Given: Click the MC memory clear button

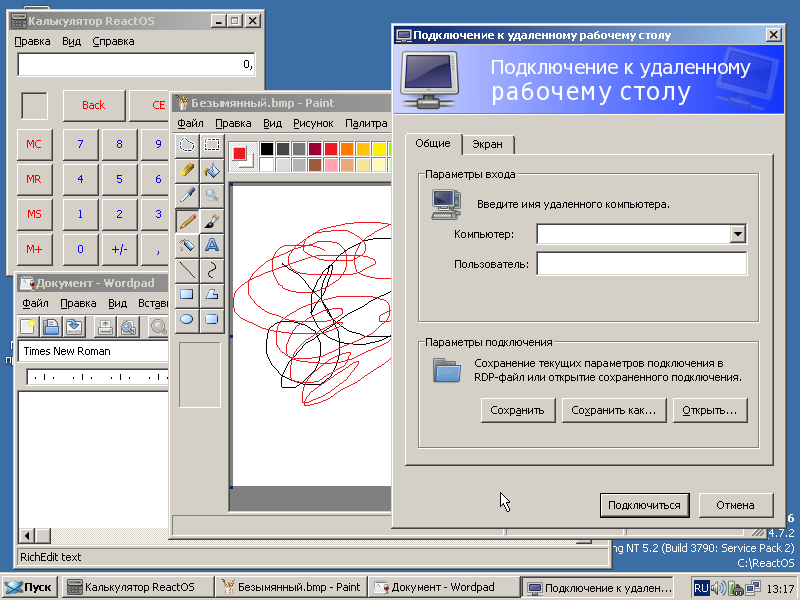Looking at the screenshot, I should [34, 144].
